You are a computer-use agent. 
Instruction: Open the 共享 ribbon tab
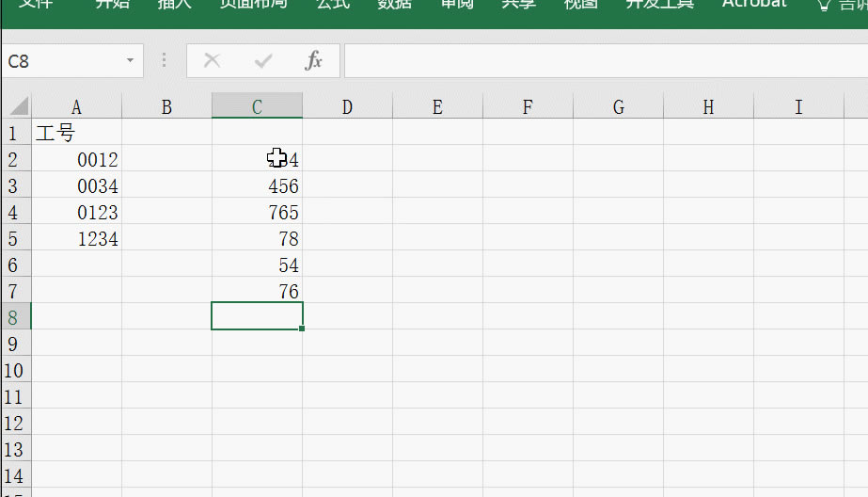tap(518, 5)
